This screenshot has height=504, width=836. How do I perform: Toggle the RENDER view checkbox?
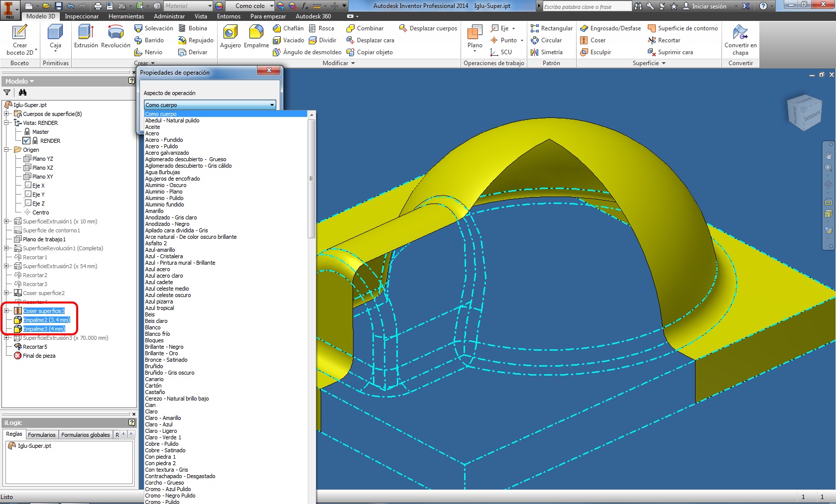26,141
